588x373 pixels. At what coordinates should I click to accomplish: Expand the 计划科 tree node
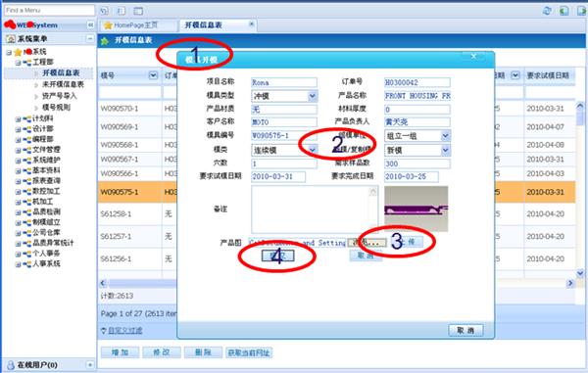(x=18, y=119)
